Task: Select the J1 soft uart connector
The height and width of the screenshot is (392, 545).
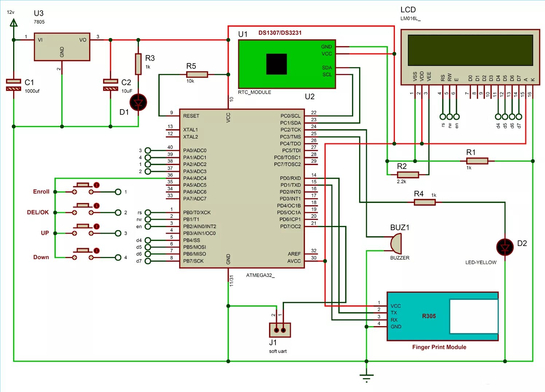Action: [280, 330]
